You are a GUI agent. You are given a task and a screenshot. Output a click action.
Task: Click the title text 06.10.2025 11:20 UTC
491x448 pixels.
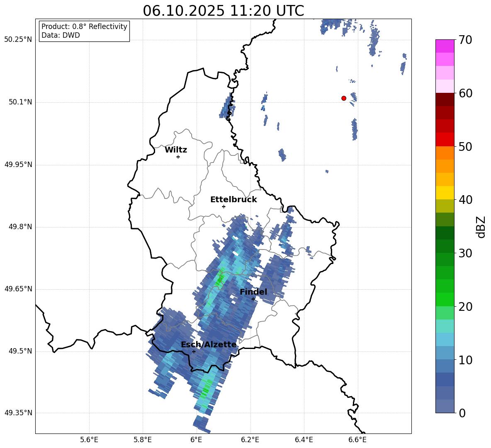pyautogui.click(x=223, y=11)
